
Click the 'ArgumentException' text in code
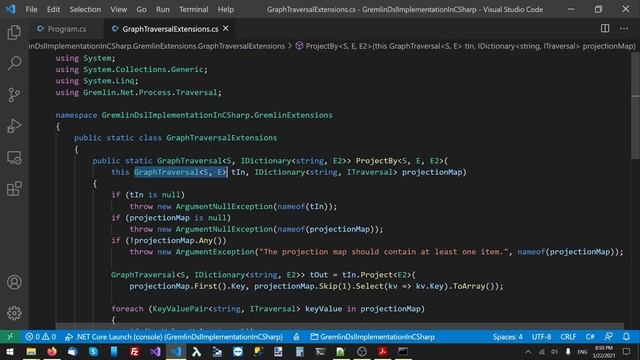[215, 252]
